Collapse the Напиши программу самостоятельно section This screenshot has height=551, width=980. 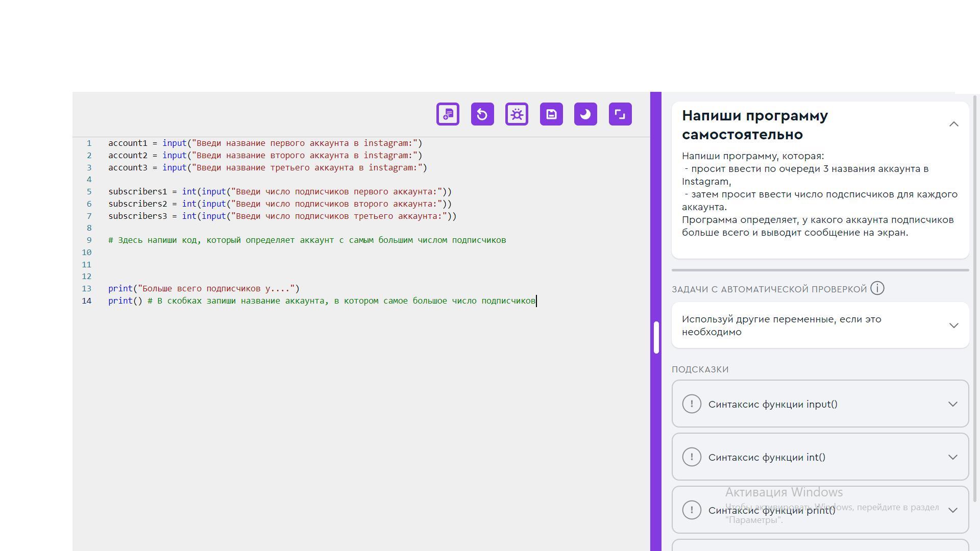pos(953,124)
